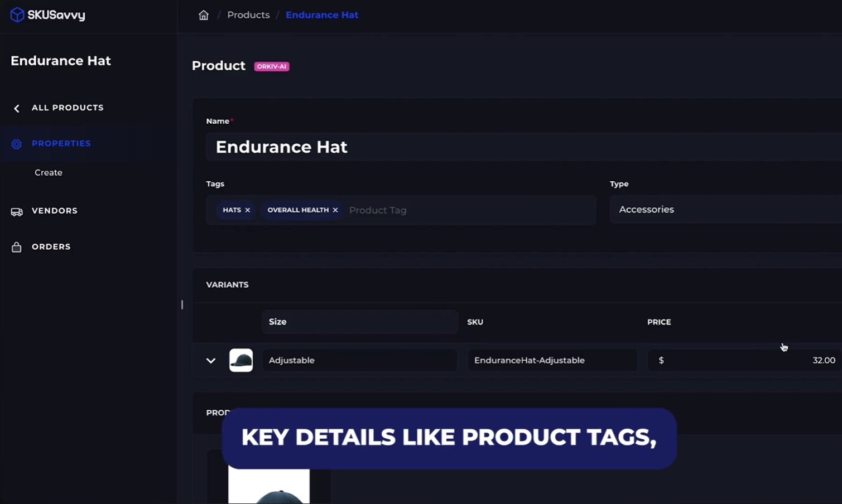Click the Orders bag icon

17,247
